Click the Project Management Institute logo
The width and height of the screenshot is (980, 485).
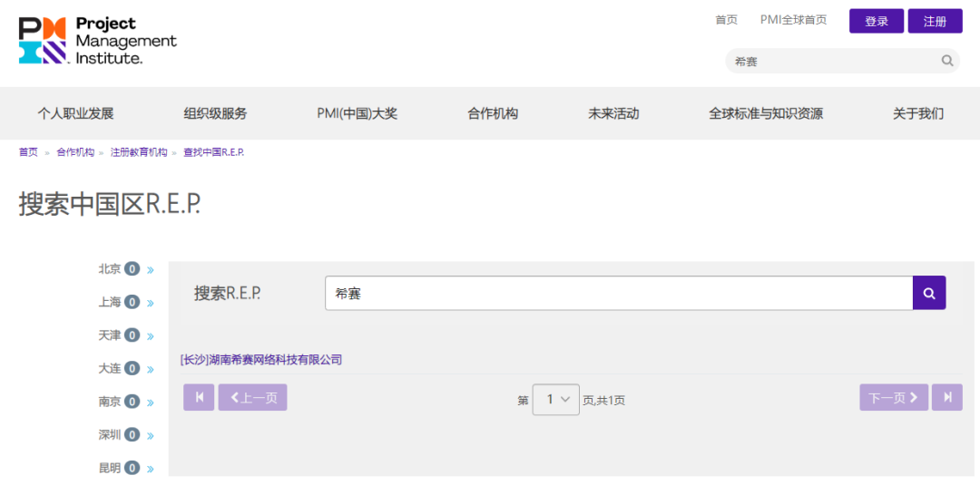click(x=97, y=41)
